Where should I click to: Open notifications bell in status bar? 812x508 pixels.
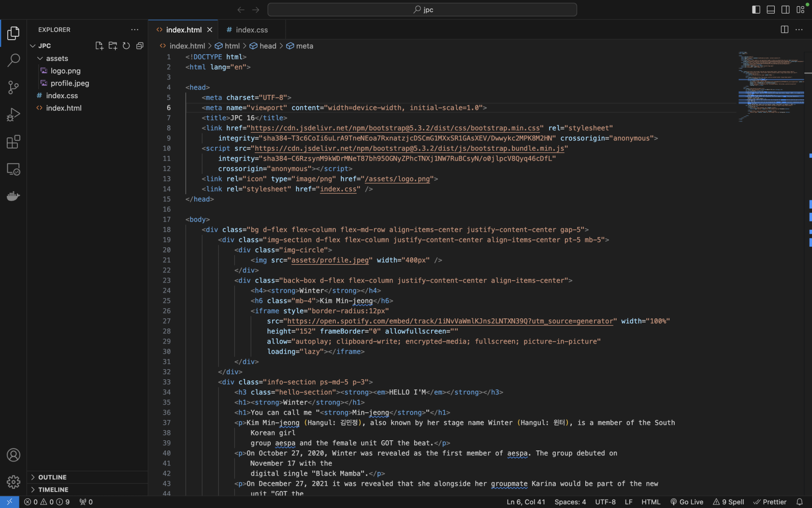[799, 502]
